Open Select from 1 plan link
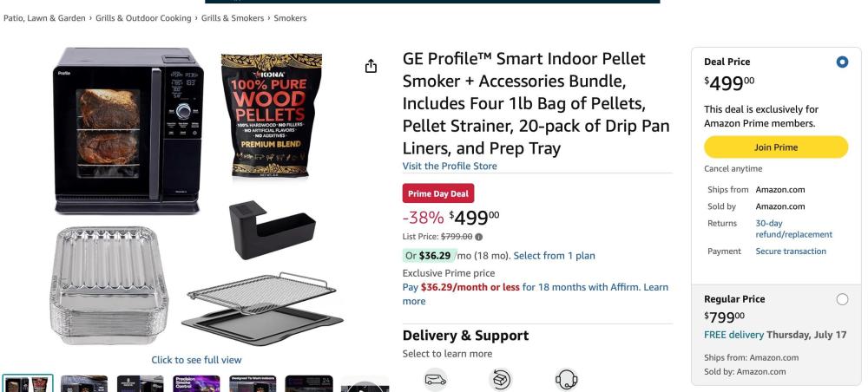The width and height of the screenshot is (868, 392). [x=554, y=256]
